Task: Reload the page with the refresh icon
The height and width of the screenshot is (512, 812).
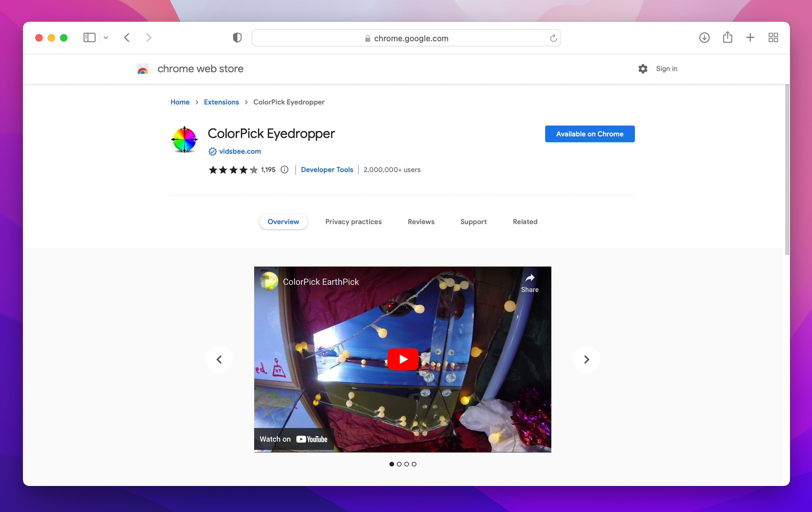Action: click(x=553, y=38)
